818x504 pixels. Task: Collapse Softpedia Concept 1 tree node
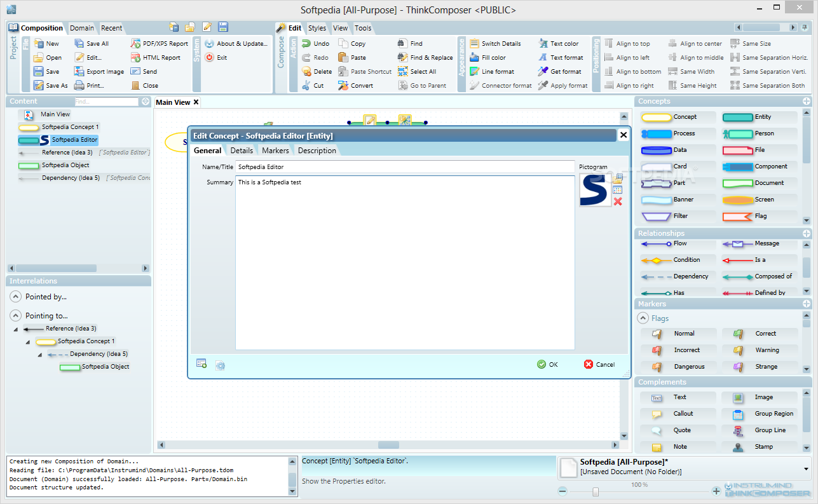28,342
